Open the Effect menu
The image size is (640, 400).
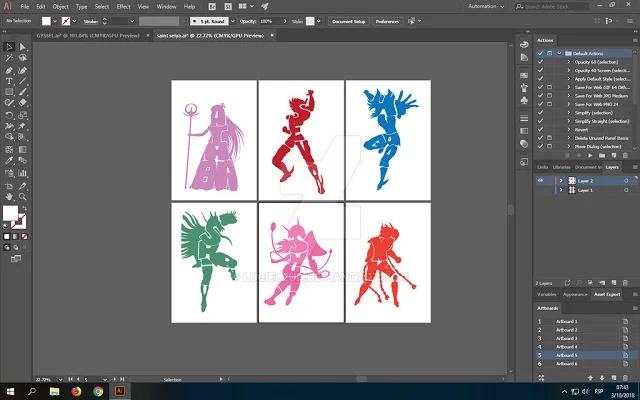pos(123,7)
